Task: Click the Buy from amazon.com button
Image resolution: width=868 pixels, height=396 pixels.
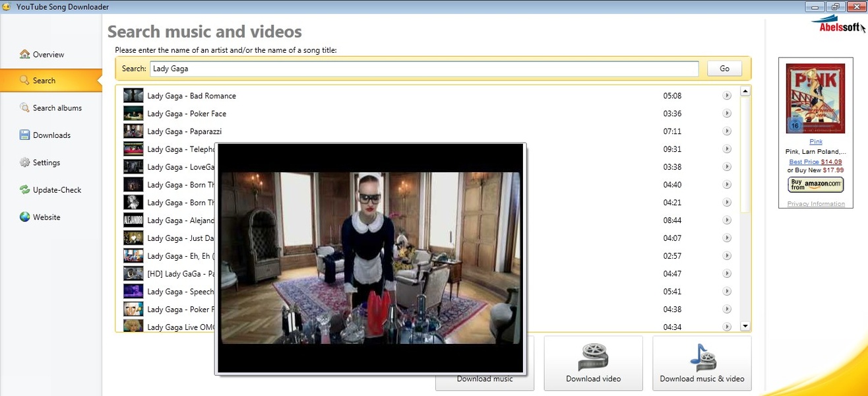Action: click(816, 184)
